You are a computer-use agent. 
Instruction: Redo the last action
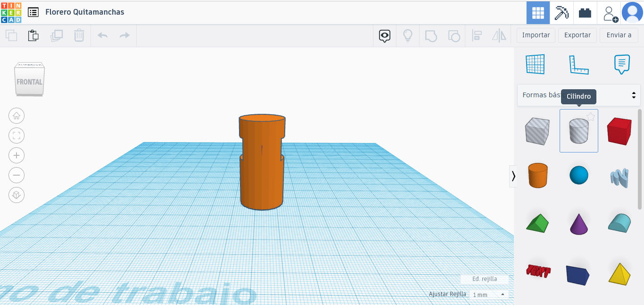124,35
